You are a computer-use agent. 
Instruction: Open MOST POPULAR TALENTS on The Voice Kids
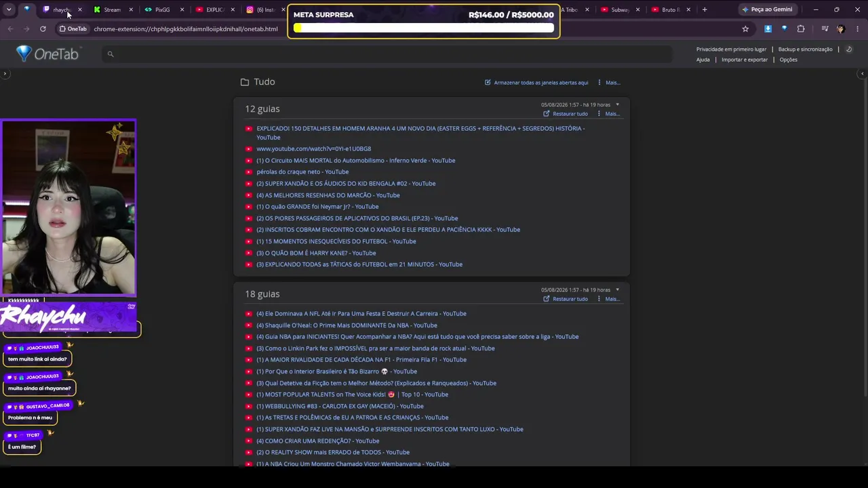pyautogui.click(x=352, y=394)
